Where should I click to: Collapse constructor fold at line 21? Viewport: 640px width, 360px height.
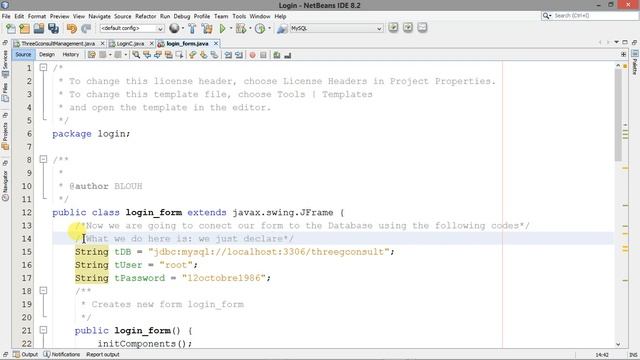pos(43,330)
